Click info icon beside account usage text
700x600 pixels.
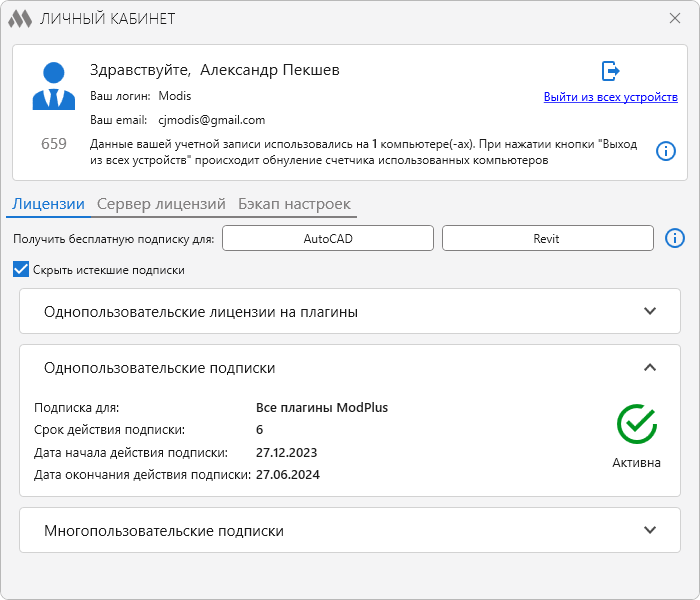666,151
